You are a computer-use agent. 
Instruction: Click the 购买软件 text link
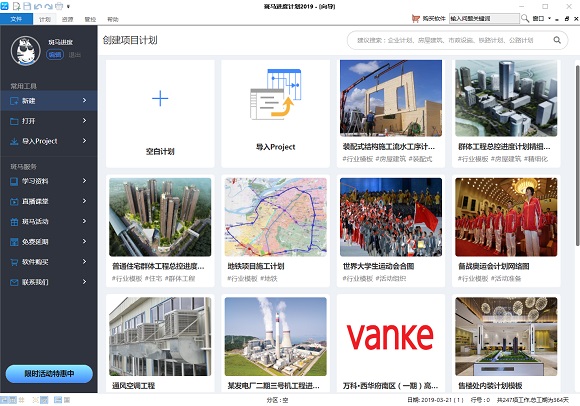tap(434, 18)
